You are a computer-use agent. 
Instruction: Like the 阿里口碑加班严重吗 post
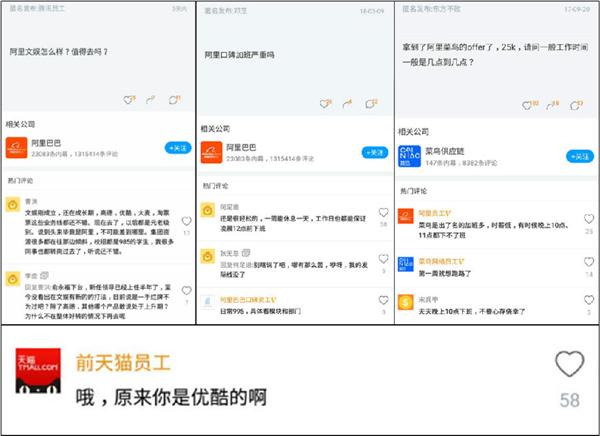tap(324, 103)
